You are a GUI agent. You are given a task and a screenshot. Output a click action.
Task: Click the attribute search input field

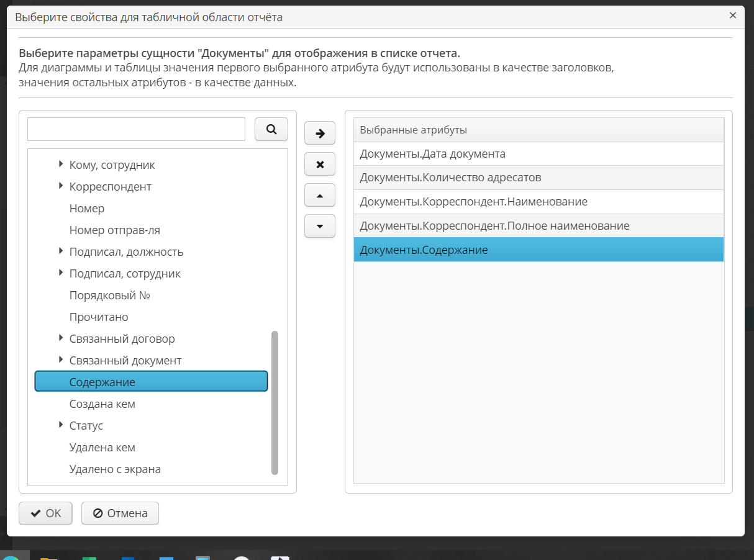137,129
